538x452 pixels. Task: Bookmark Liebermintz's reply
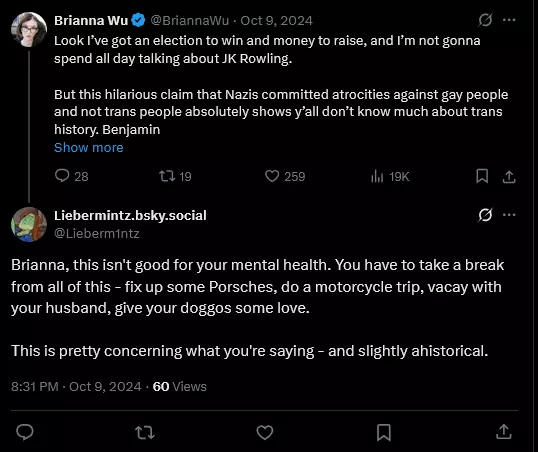tap(384, 432)
